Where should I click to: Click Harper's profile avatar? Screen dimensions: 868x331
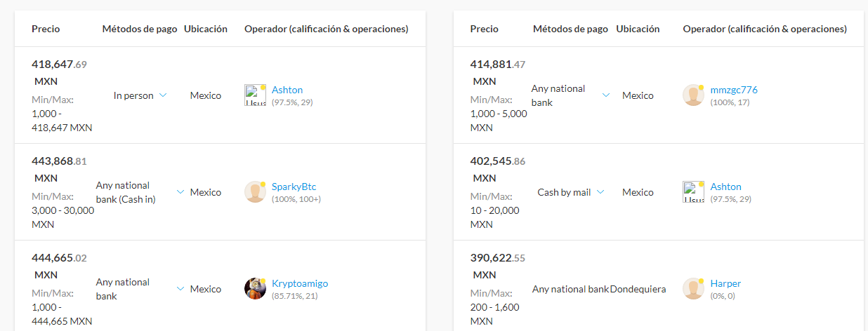[x=693, y=289]
